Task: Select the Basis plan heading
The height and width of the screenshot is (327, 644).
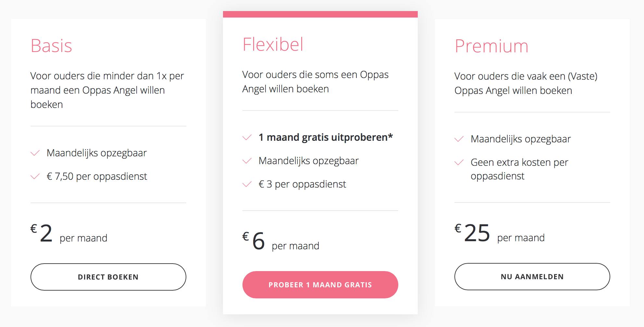Action: click(x=51, y=46)
